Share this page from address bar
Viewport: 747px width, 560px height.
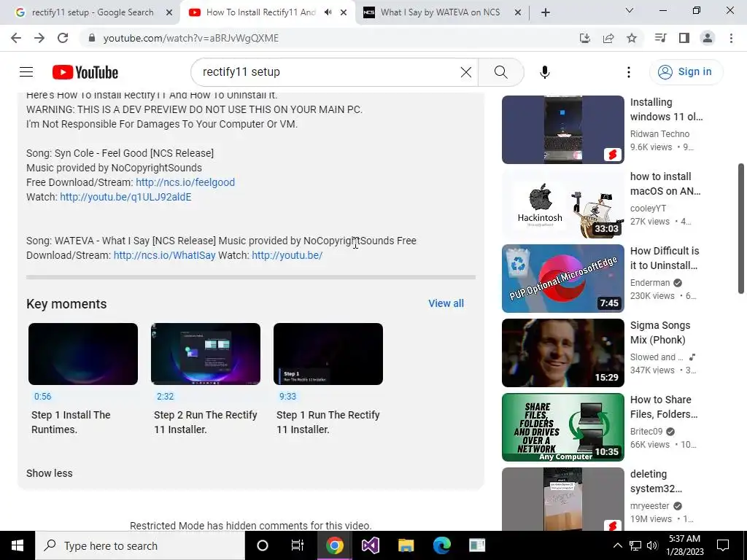608,38
